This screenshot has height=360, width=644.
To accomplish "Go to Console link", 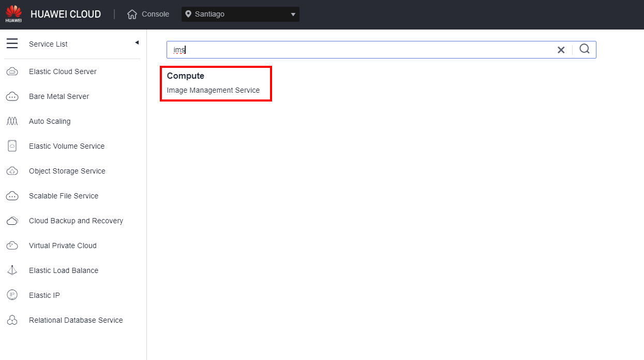I will coord(155,15).
